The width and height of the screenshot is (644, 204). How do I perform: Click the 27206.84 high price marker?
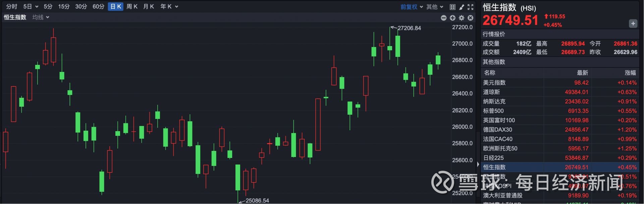click(x=409, y=28)
